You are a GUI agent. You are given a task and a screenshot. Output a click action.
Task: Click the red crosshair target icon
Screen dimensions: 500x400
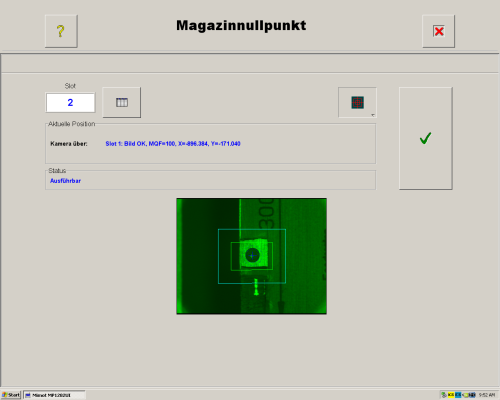pyautogui.click(x=357, y=102)
